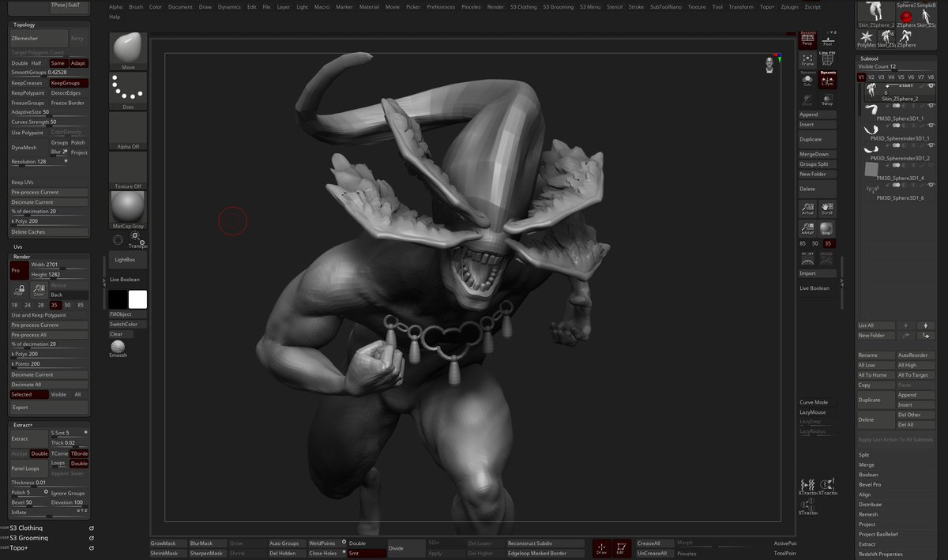Open the Zplugin menu

(x=789, y=6)
